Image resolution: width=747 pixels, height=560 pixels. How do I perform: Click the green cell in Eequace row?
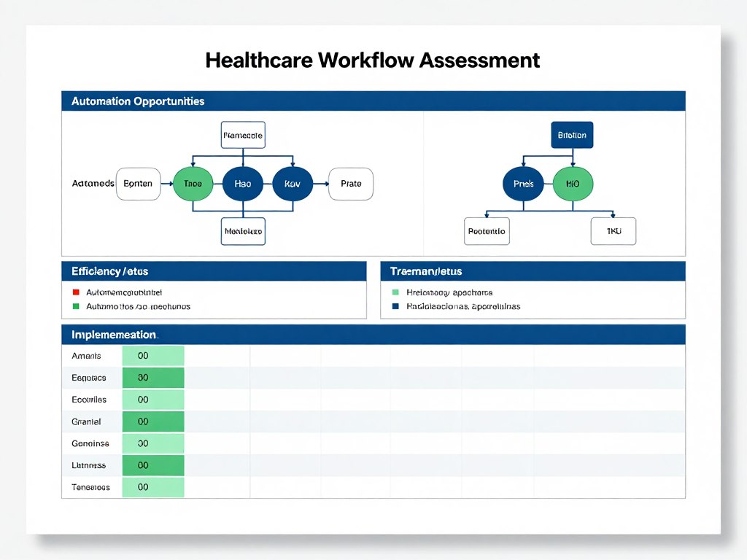coord(153,378)
